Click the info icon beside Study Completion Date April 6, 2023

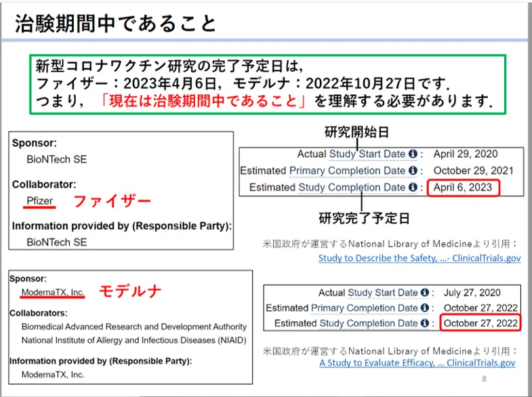(x=413, y=187)
